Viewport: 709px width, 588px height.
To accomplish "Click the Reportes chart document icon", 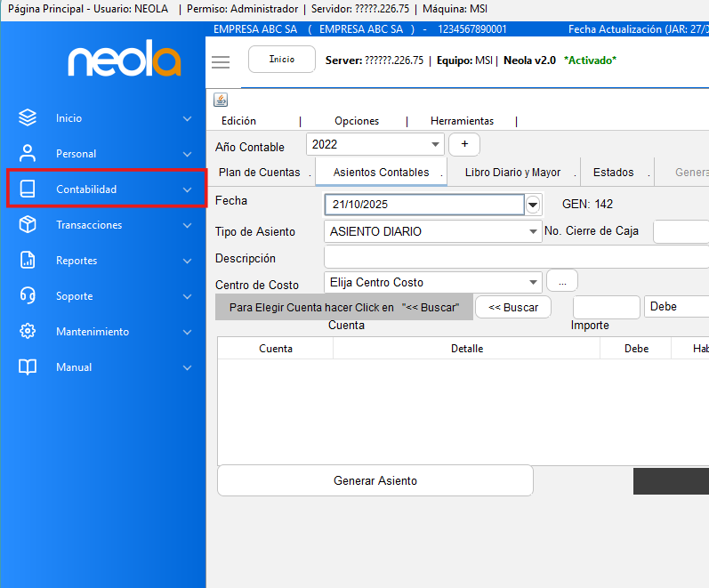I will click(x=28, y=260).
